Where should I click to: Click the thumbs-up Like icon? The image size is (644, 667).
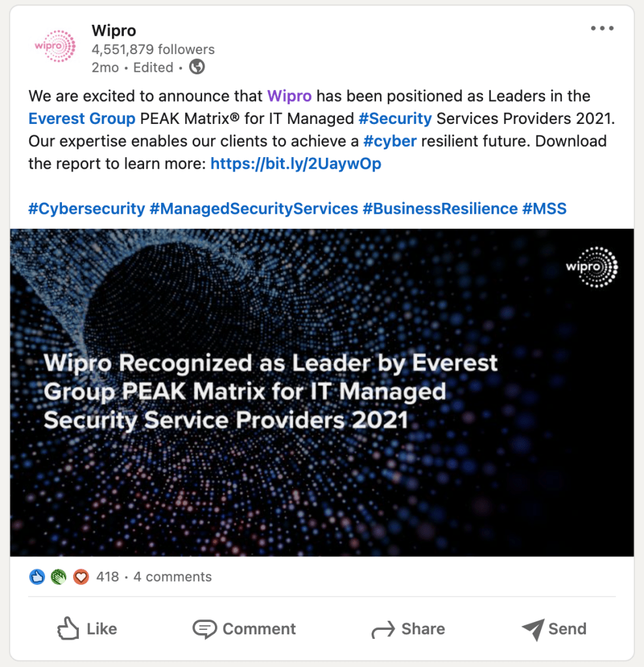coord(68,629)
